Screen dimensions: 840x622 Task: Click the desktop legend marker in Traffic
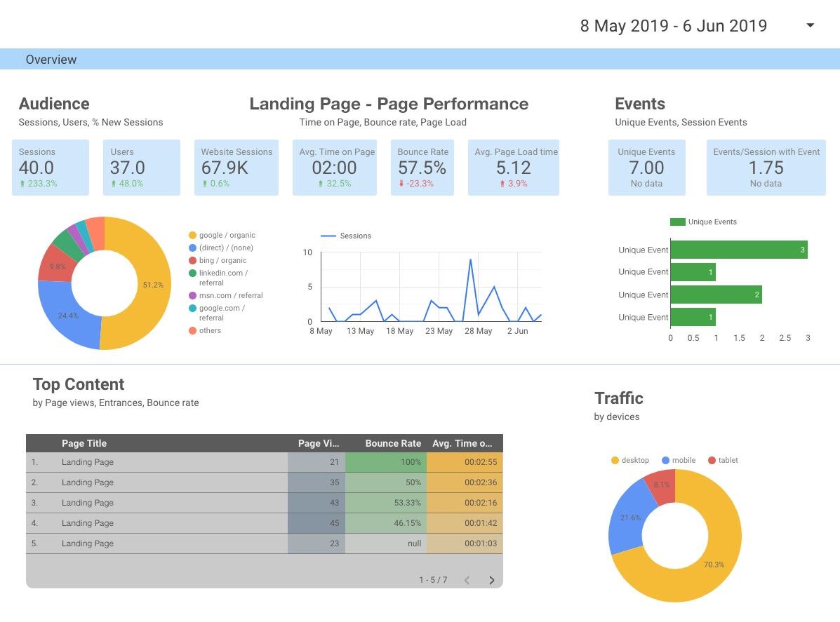click(615, 461)
